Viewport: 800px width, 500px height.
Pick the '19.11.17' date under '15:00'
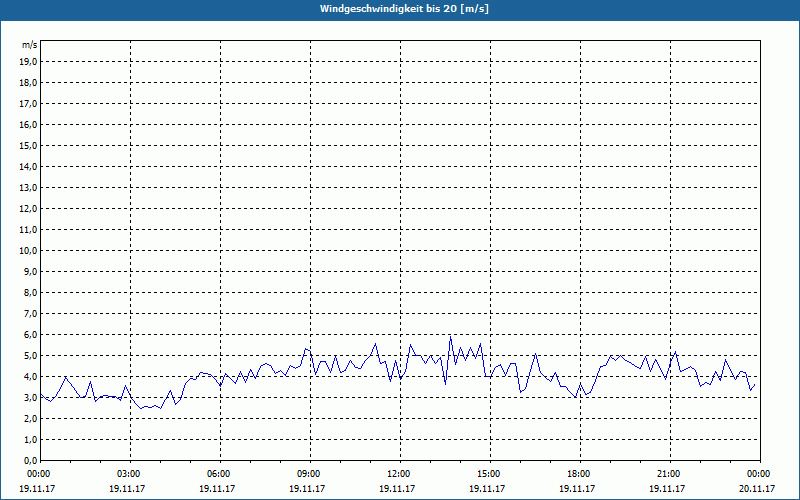click(487, 488)
